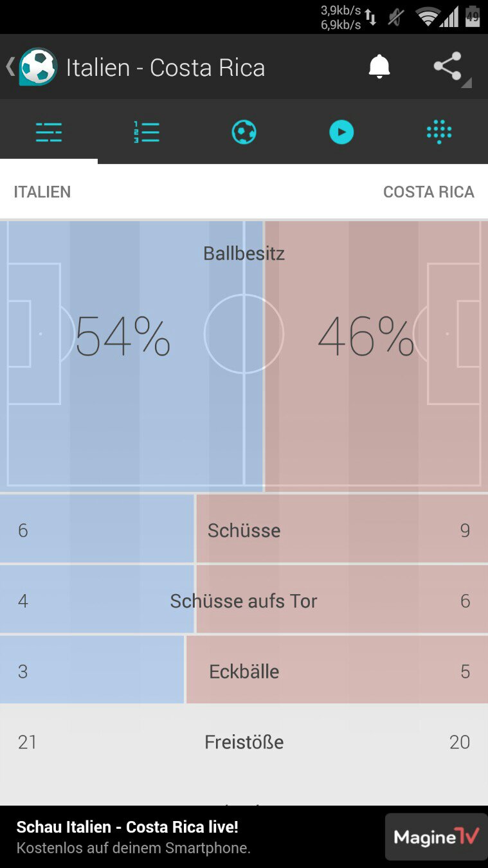Open the dotted lineup formation tab
This screenshot has height=868, width=488.
tap(439, 132)
